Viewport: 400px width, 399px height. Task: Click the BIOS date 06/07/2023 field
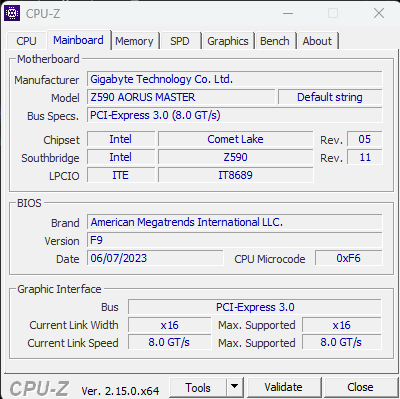point(155,258)
